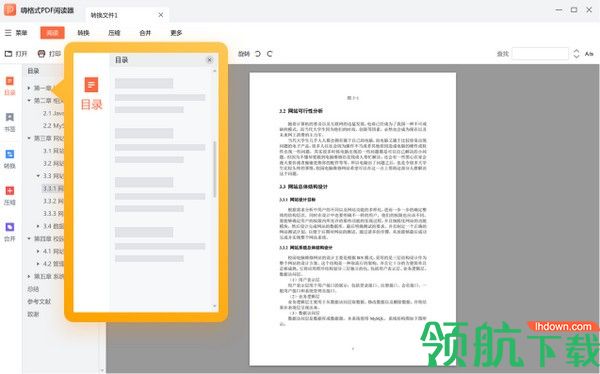This screenshot has height=374, width=600.
Task: Open the 致谢 outline entry
Action: point(33,314)
